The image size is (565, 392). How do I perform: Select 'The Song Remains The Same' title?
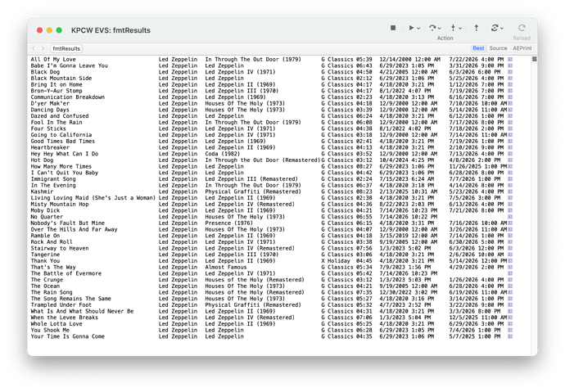point(71,299)
